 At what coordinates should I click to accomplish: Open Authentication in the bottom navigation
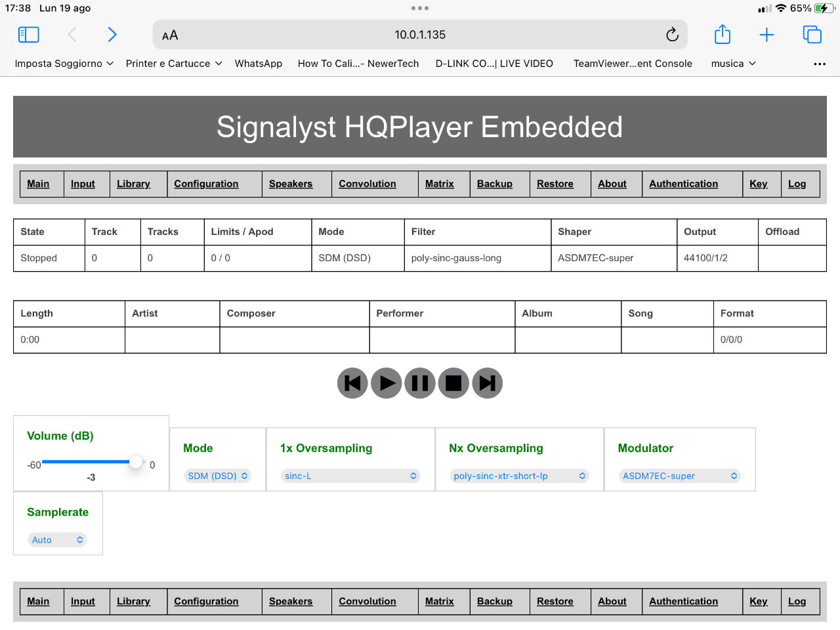(x=684, y=601)
